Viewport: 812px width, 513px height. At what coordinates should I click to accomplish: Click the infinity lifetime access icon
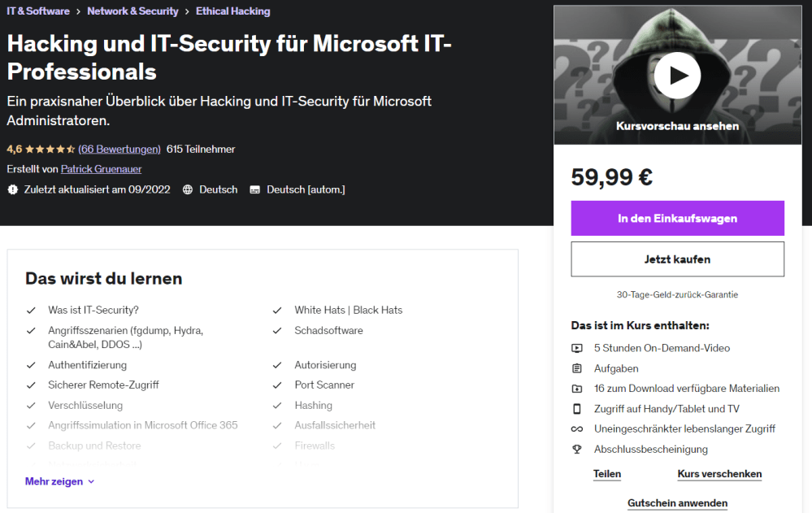tap(577, 429)
